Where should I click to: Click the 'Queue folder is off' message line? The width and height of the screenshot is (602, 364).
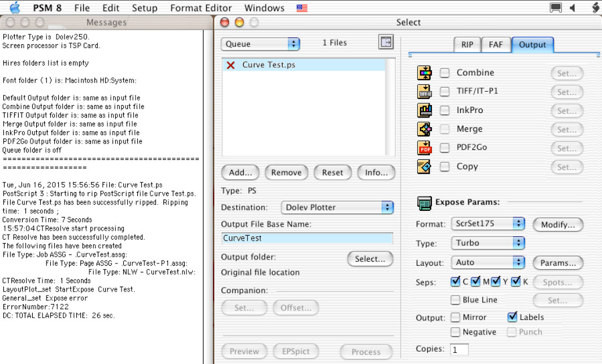[32, 150]
